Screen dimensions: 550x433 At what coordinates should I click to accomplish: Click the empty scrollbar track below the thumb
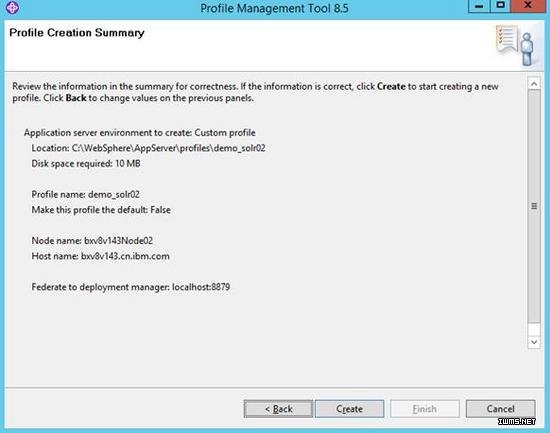point(534,329)
